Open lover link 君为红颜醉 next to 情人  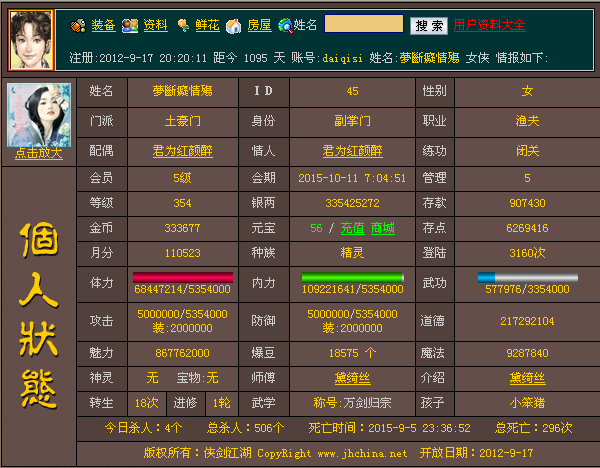click(x=352, y=151)
